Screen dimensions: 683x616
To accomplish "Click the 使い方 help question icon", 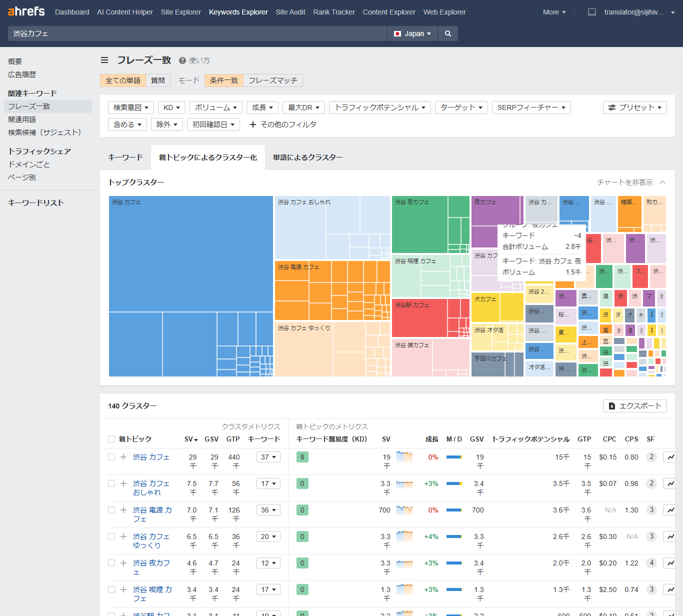I will 182,60.
